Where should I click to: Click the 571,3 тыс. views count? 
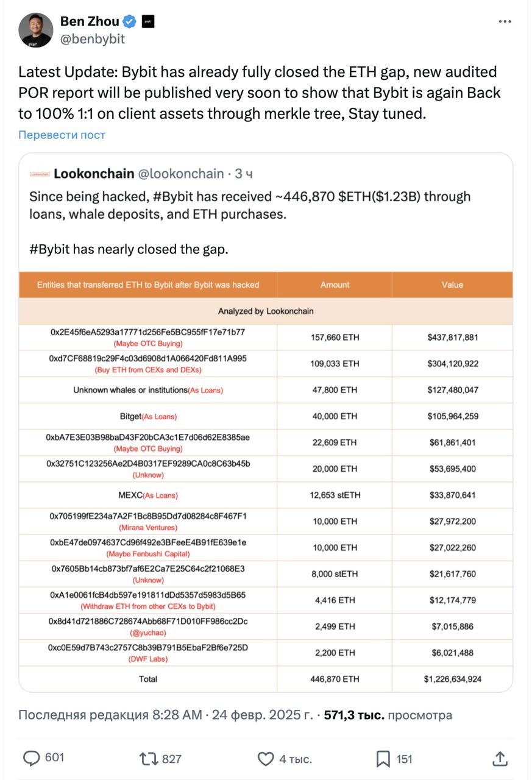(x=354, y=715)
